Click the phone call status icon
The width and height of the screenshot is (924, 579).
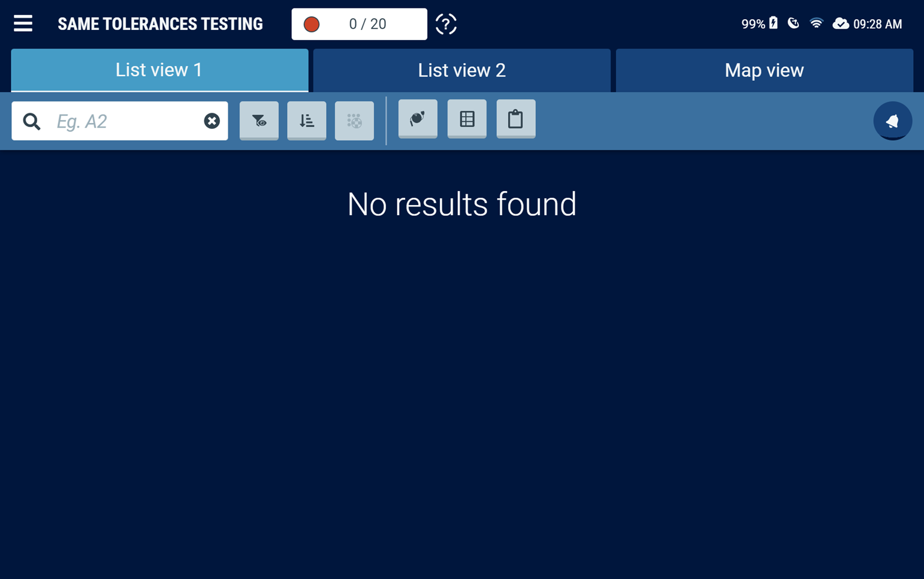click(x=793, y=23)
